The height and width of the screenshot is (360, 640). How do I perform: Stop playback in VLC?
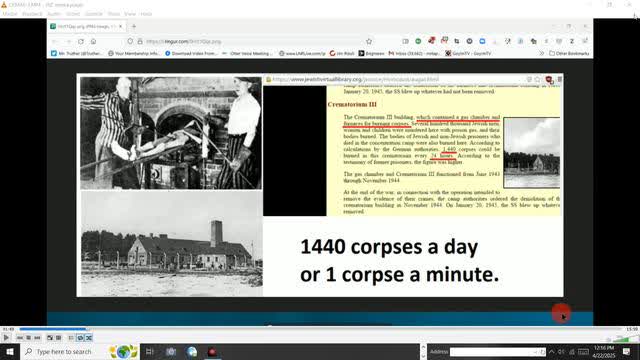[29, 338]
